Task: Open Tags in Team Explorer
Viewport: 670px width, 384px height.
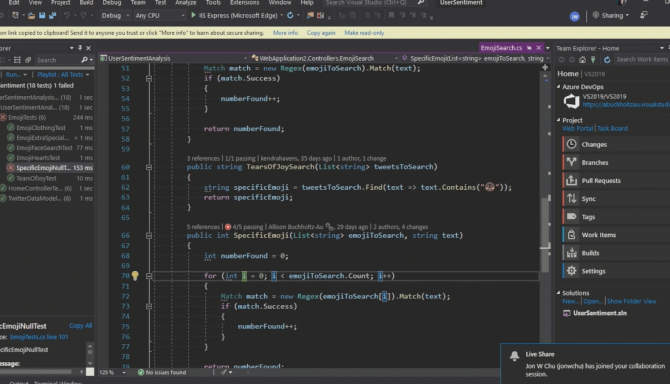Action: 615,217
